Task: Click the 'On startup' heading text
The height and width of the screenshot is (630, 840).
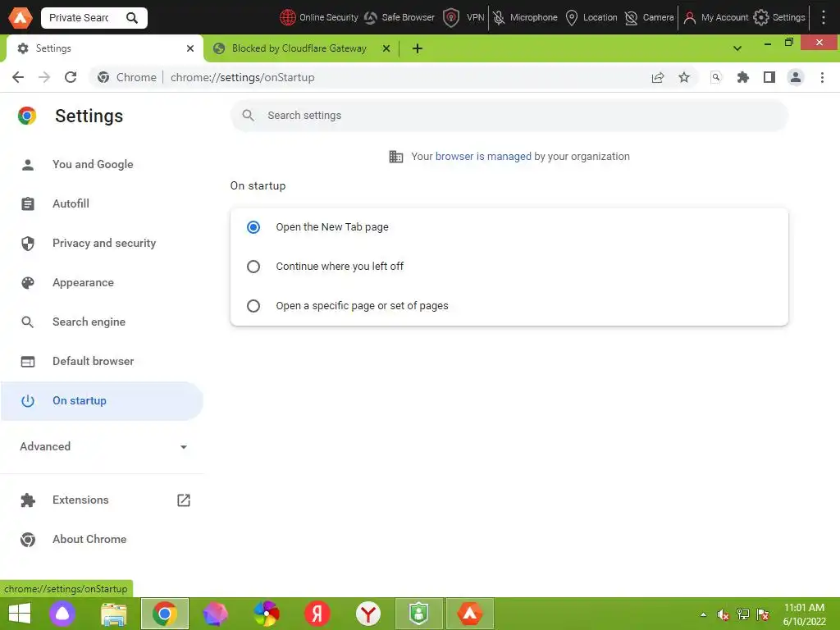Action: tap(258, 186)
